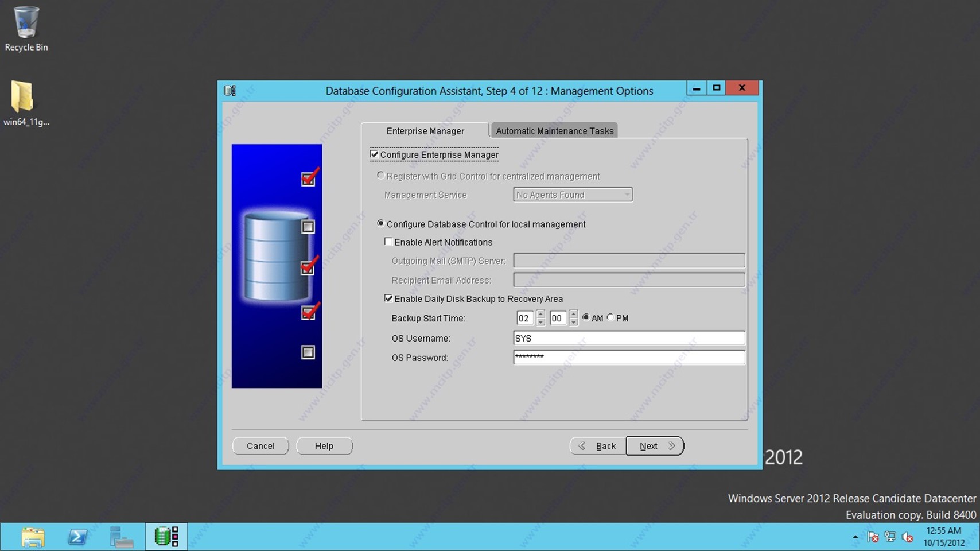The height and width of the screenshot is (551, 980).
Task: Proceed with the Next button
Action: pyautogui.click(x=655, y=446)
